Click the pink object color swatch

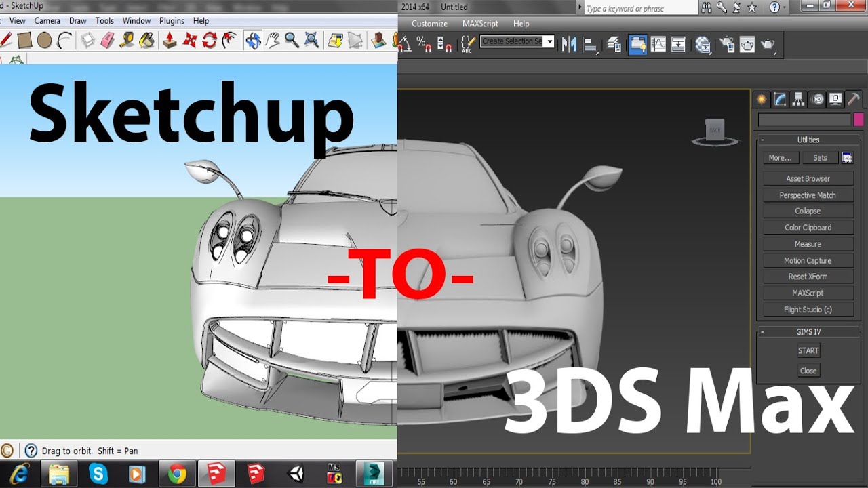point(859,120)
